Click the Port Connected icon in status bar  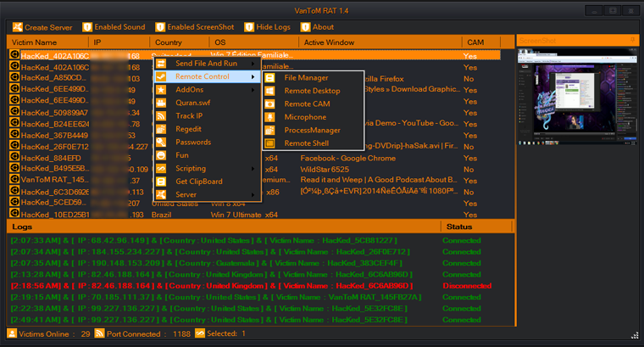[x=99, y=333]
